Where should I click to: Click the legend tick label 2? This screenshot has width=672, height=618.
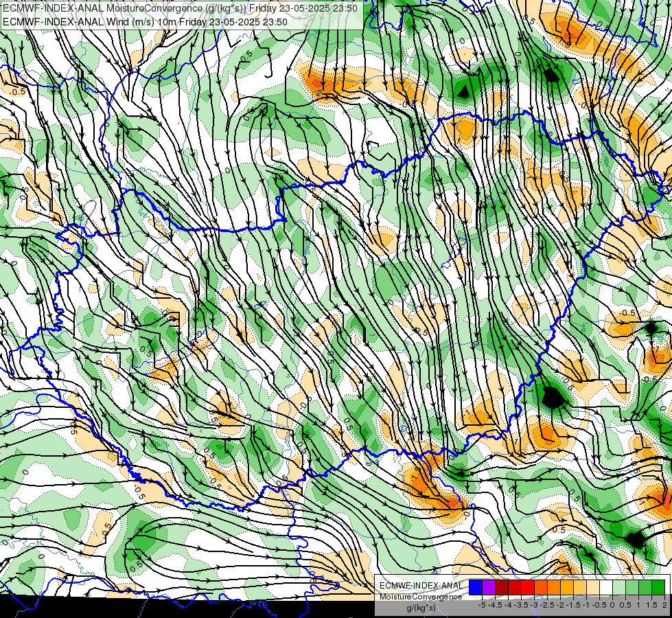[664, 605]
